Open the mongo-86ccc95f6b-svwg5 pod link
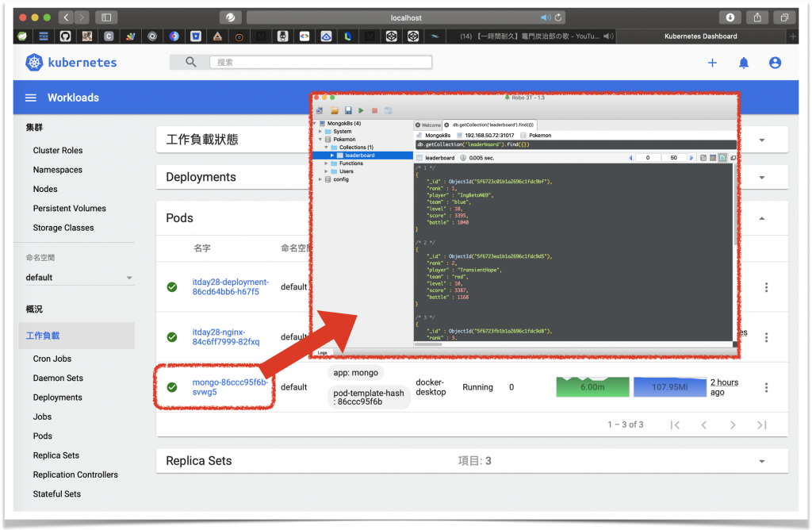Viewport: 812px width, 530px height. point(230,387)
